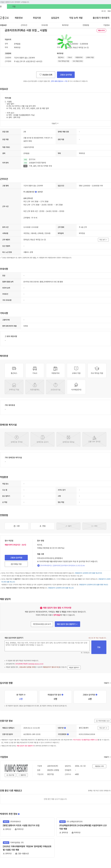Open the 실업급여 menu
This screenshot has height=868, width=111.
click(x=55, y=18)
